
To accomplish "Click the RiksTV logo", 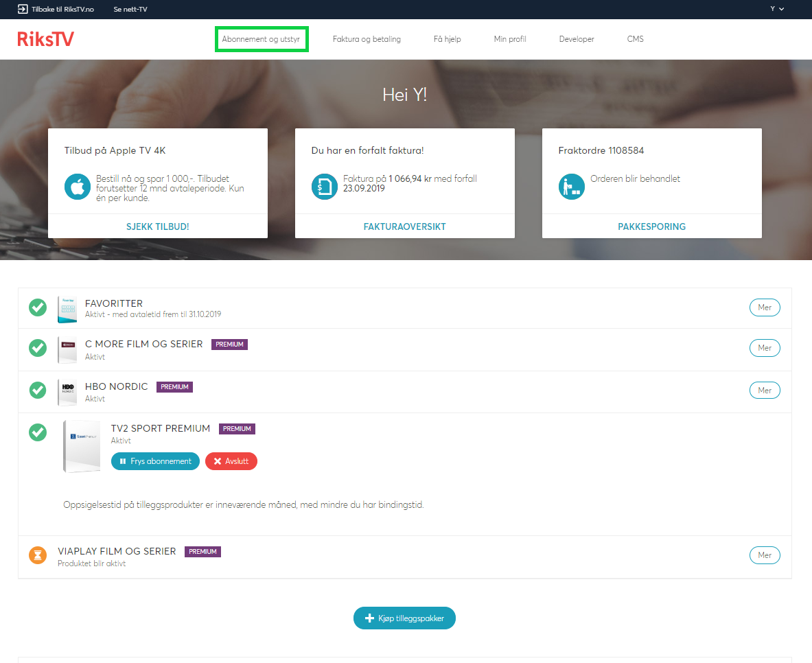I will coord(45,39).
